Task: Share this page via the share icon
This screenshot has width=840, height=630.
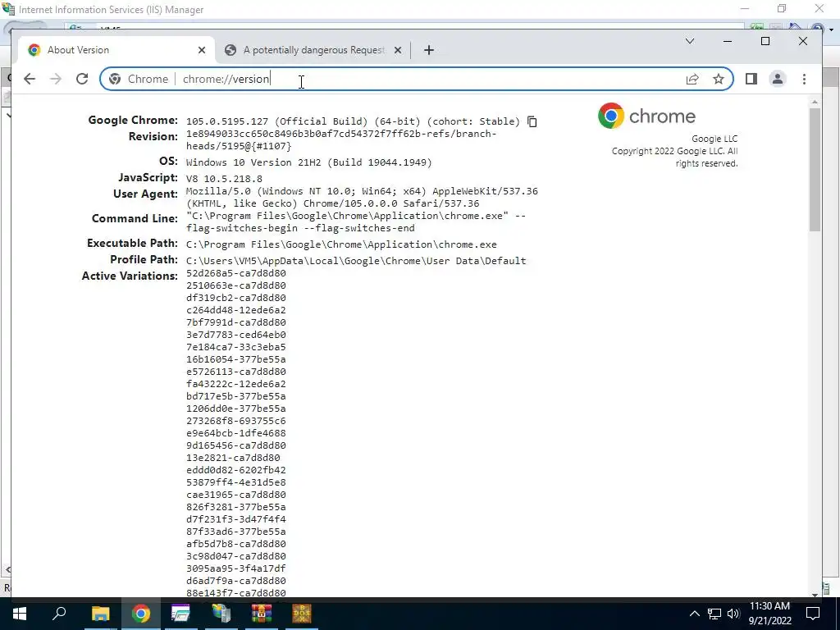Action: (692, 80)
